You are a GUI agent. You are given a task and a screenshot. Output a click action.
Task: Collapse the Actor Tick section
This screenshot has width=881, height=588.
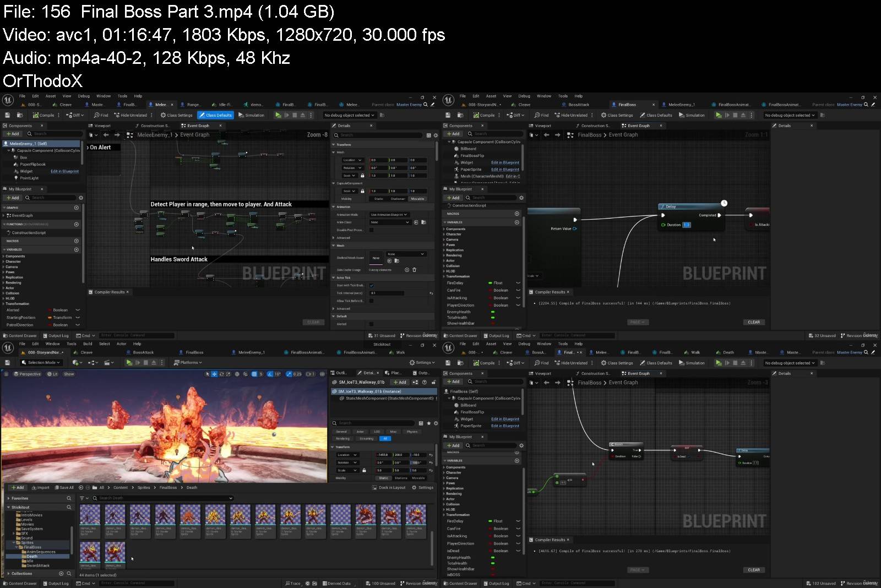pyautogui.click(x=333, y=277)
